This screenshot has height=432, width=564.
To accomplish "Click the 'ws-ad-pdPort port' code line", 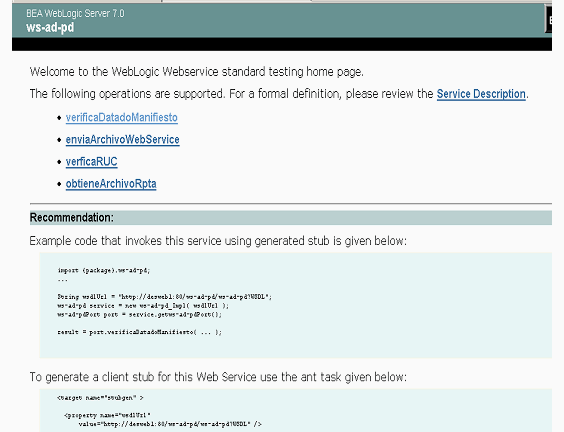I will point(140,315).
